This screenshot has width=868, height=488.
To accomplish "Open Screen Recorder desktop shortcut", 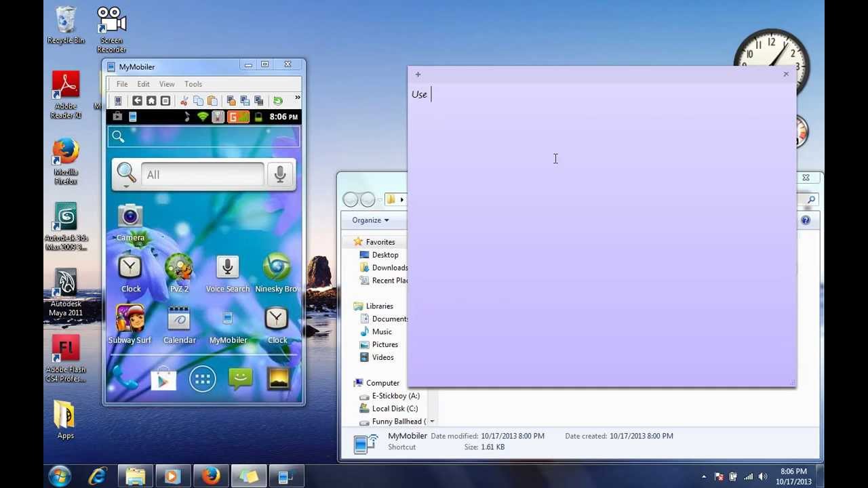I will (x=111, y=30).
